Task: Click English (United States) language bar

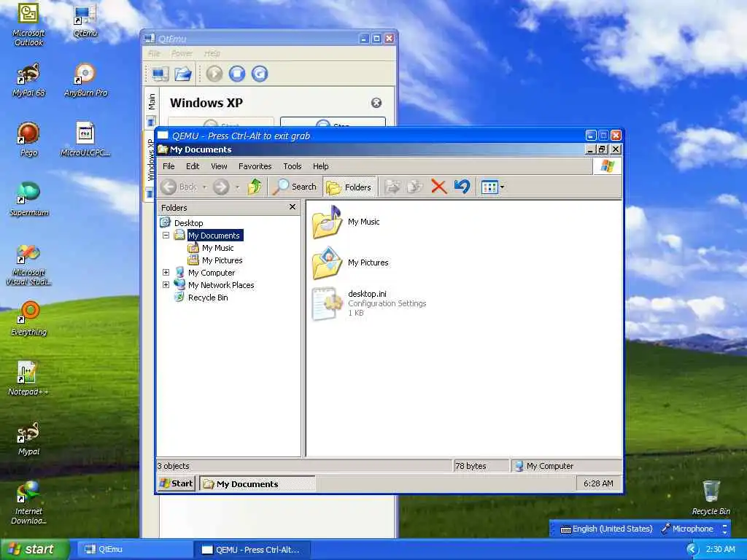Action: tap(606, 529)
